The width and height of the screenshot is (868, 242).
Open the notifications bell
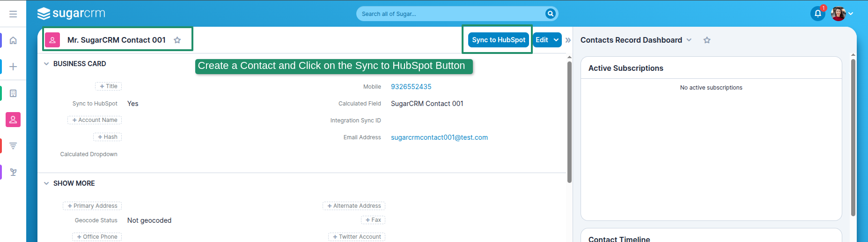(818, 14)
